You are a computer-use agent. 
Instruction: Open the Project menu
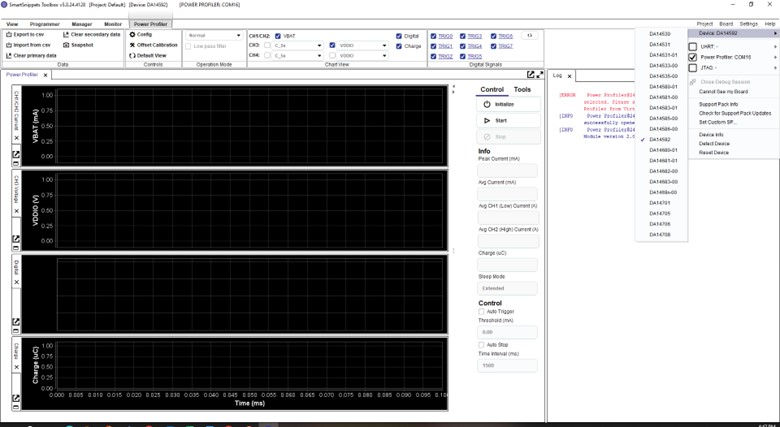(704, 24)
